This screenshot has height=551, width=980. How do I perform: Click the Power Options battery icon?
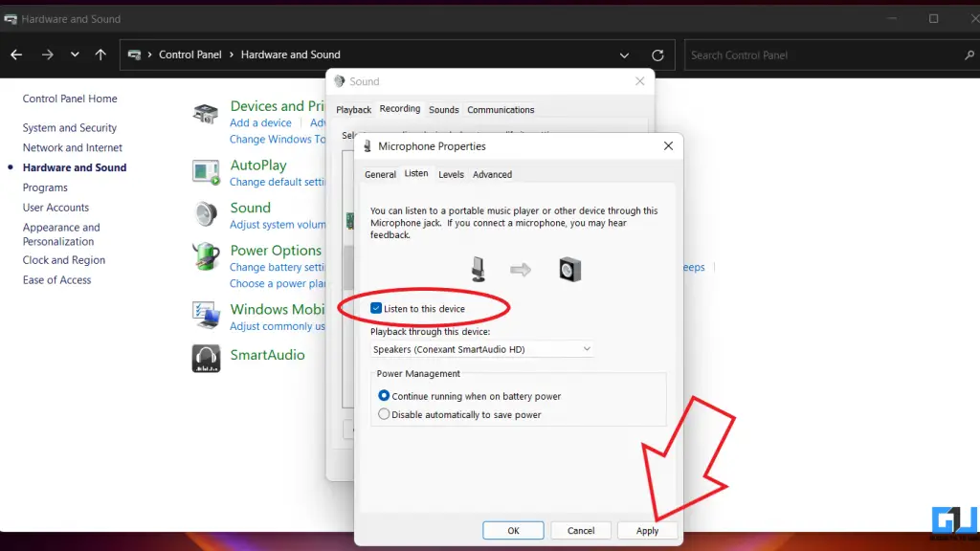click(x=205, y=257)
